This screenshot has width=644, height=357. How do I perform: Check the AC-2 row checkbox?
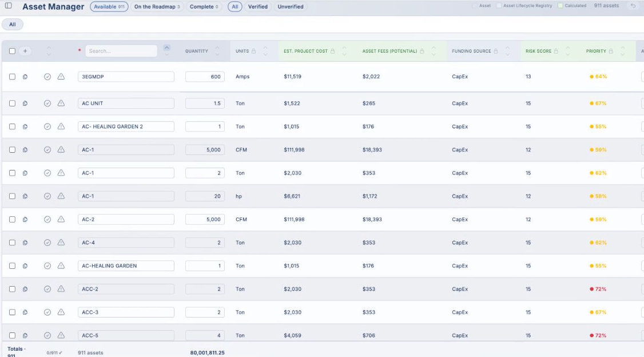click(x=13, y=219)
